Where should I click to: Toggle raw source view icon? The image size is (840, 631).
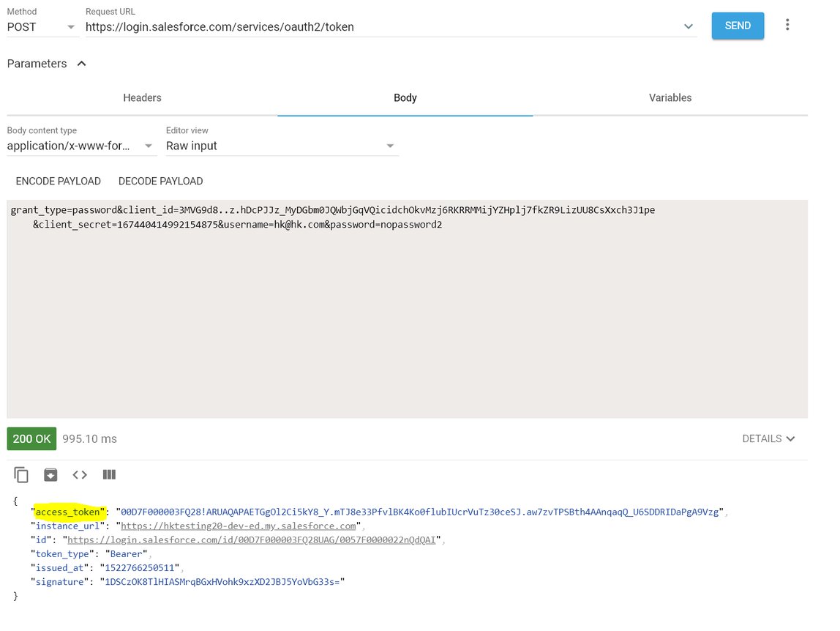click(80, 475)
